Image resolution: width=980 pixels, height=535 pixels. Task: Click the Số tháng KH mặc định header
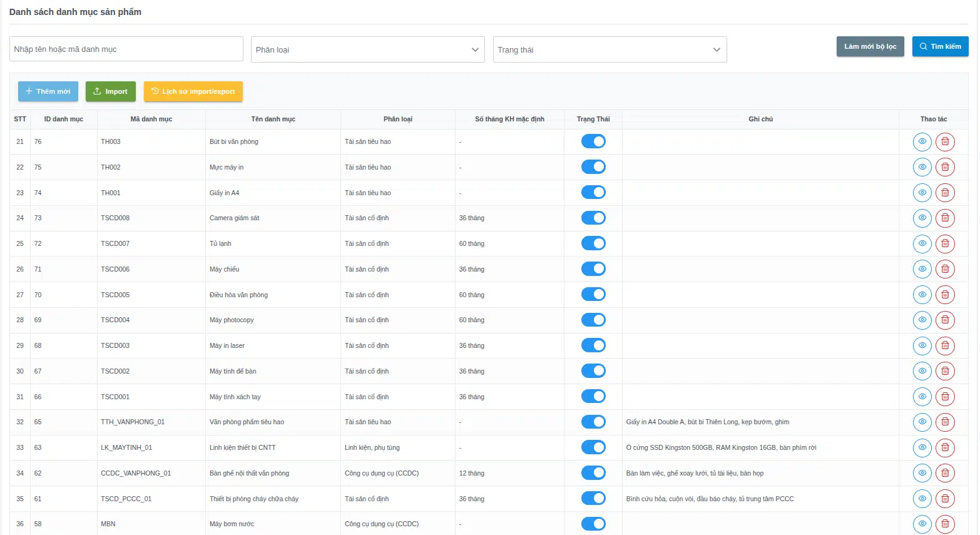(x=509, y=119)
